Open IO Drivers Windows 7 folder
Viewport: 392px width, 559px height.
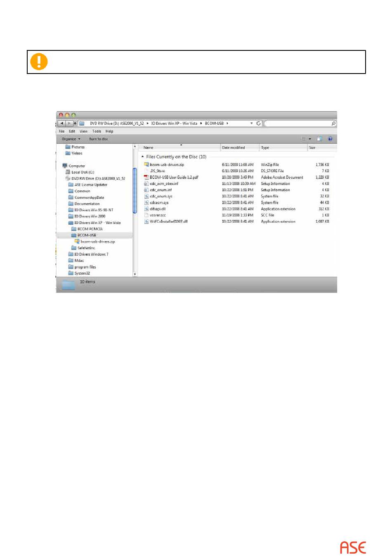click(91, 255)
